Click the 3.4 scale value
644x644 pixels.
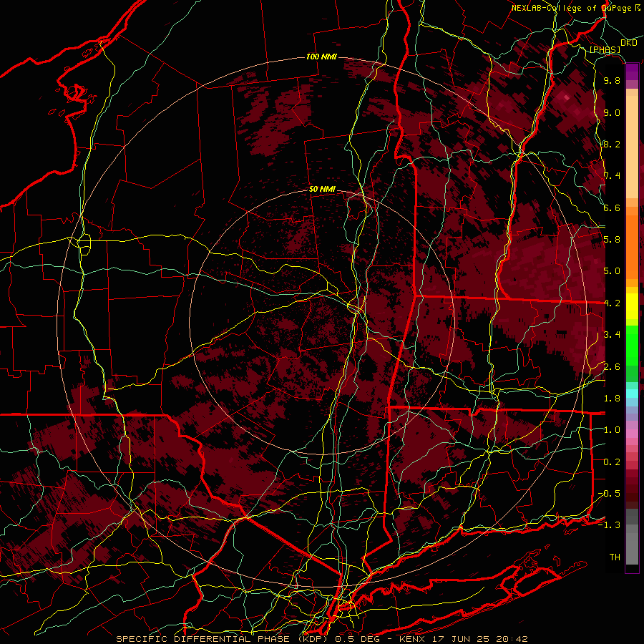coord(612,335)
